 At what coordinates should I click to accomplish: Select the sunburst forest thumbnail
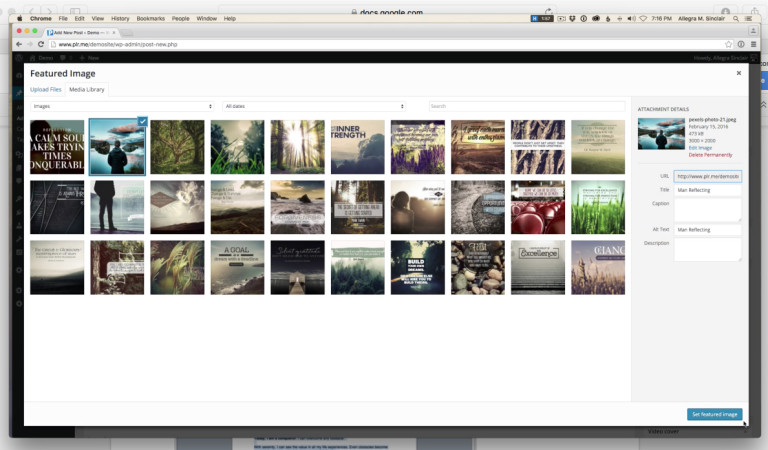[297, 147]
